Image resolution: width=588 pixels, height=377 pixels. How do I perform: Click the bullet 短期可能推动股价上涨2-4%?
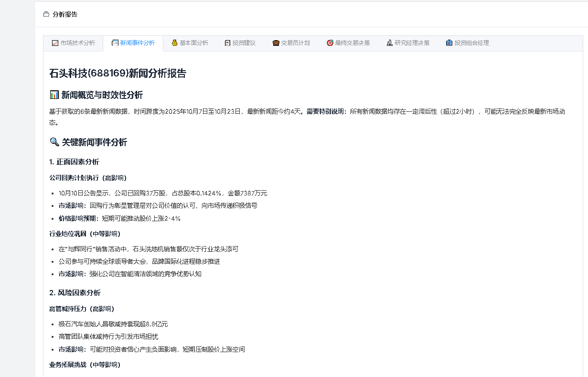[x=119, y=218]
